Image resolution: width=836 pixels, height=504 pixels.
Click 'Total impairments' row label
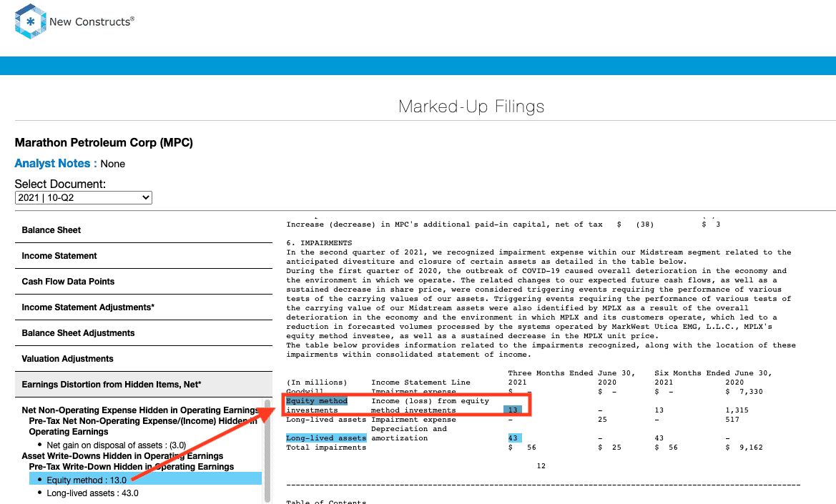(x=326, y=448)
